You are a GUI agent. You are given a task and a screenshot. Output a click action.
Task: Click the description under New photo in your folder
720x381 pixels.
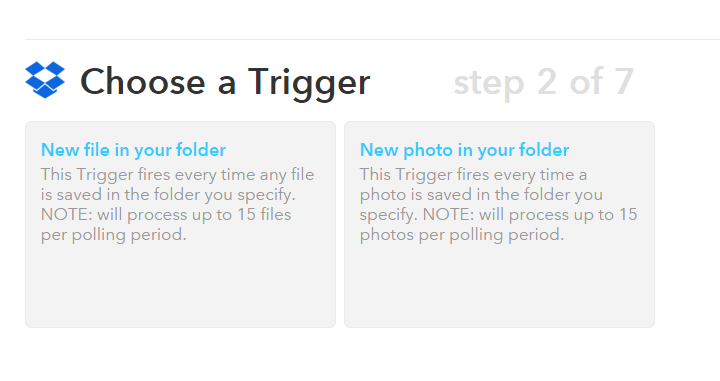coord(498,205)
